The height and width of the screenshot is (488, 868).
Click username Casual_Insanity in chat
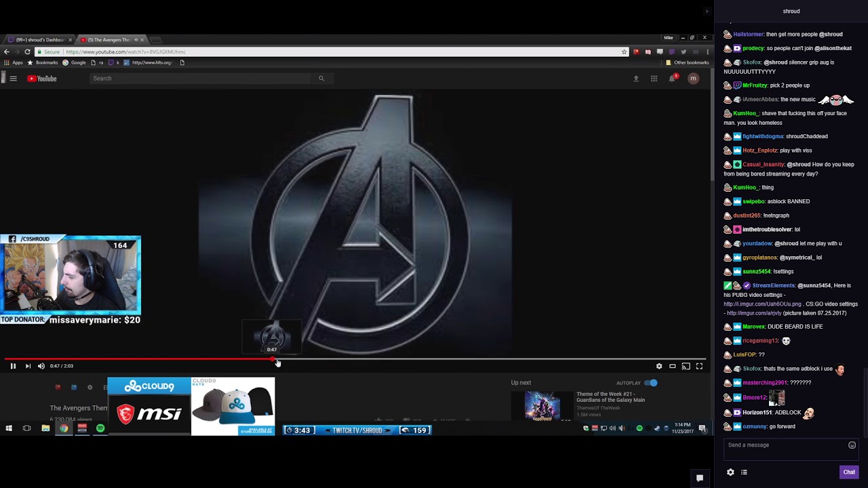point(763,164)
